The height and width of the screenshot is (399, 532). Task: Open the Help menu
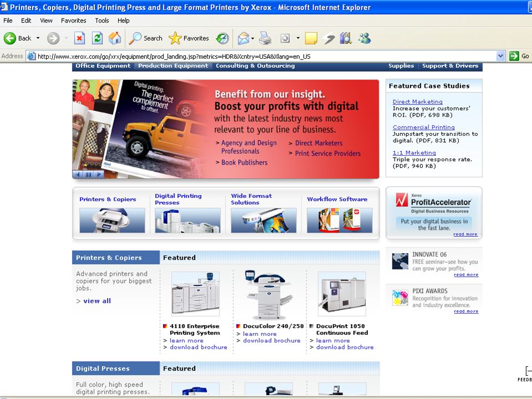point(124,21)
